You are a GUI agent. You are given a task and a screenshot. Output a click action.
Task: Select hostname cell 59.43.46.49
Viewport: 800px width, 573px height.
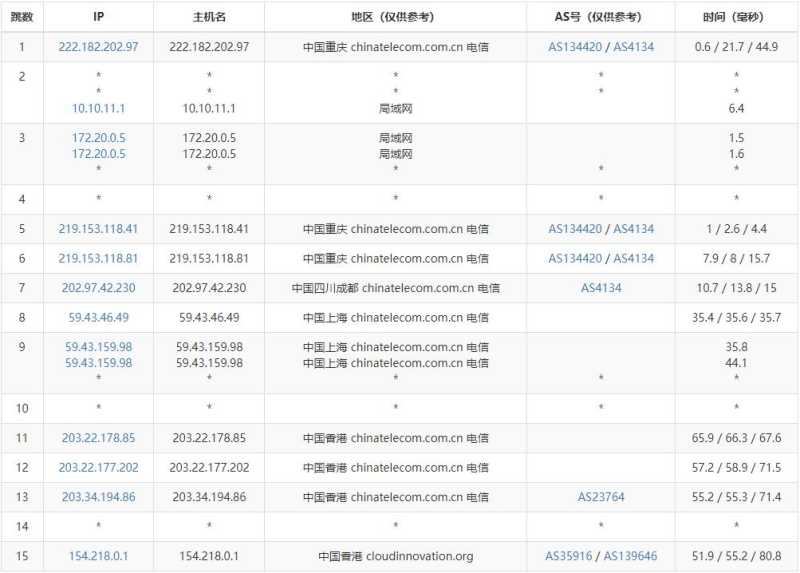coord(209,317)
